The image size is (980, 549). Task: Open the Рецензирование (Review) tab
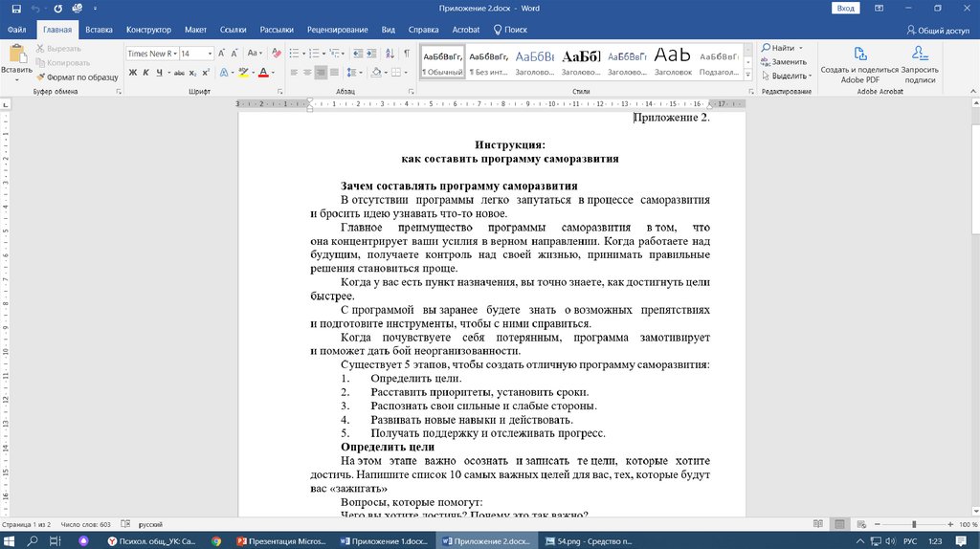coord(338,30)
